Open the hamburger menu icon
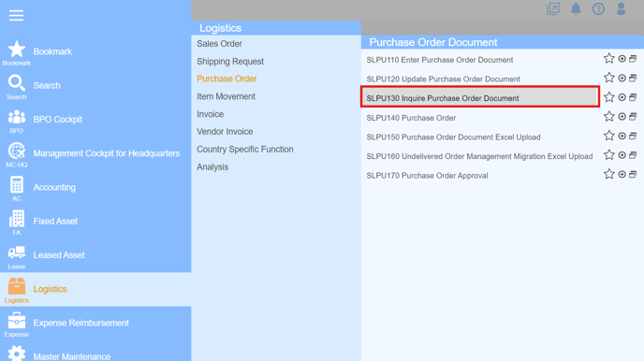 (16, 16)
